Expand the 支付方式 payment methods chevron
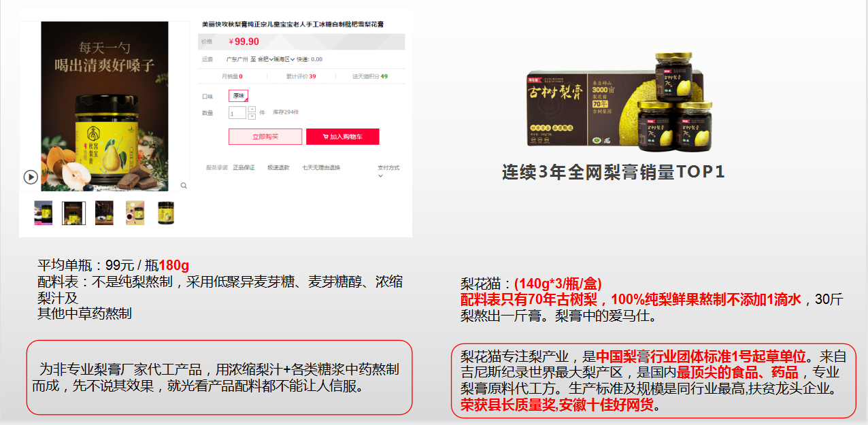Image resolution: width=868 pixels, height=425 pixels. [x=380, y=176]
